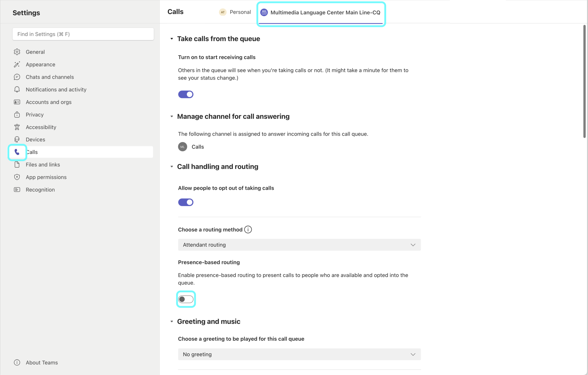Go to Files and links settings
This screenshot has width=588, height=375.
pos(43,165)
